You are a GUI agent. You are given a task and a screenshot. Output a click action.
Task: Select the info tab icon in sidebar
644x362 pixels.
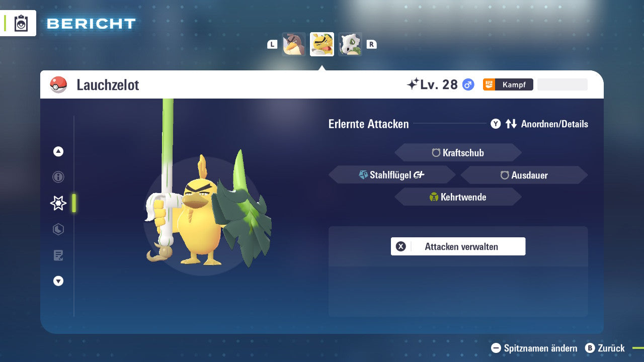[58, 177]
